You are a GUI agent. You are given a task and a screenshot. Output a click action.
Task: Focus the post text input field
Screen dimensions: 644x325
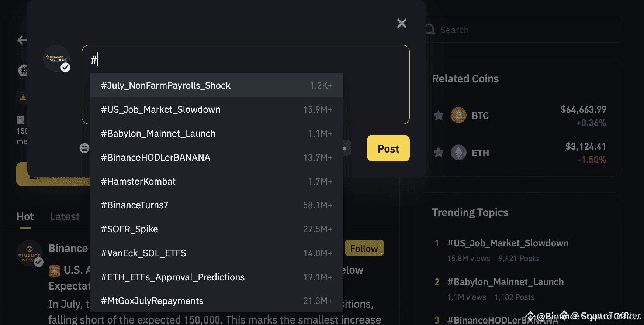tap(246, 60)
